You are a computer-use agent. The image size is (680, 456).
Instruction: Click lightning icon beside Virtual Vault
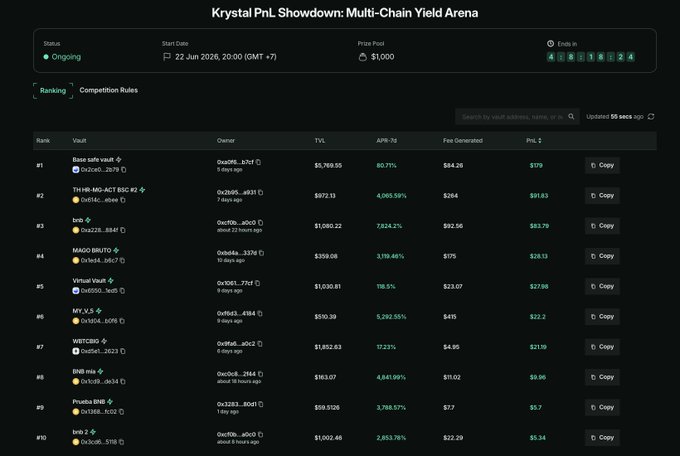(x=111, y=281)
